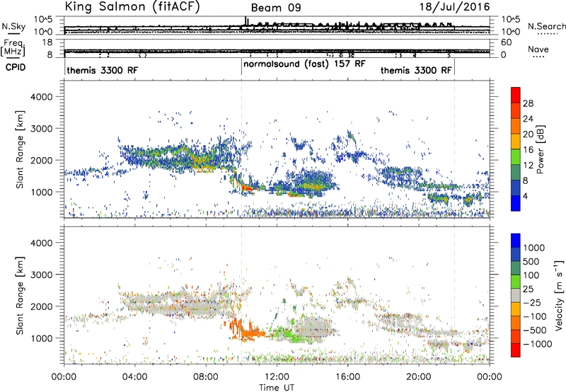This screenshot has height=392, width=566.
Task: Click the 'Freq. [MHz]' axis label
Action: click(13, 48)
